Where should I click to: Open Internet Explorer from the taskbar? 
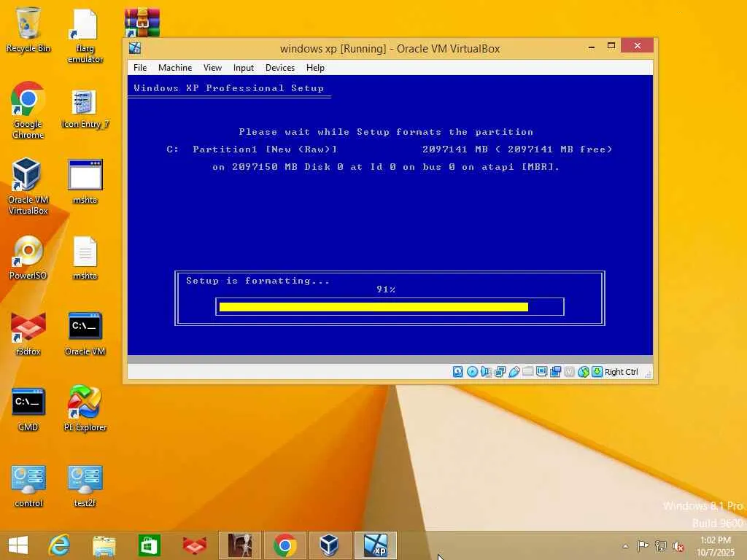point(59,545)
